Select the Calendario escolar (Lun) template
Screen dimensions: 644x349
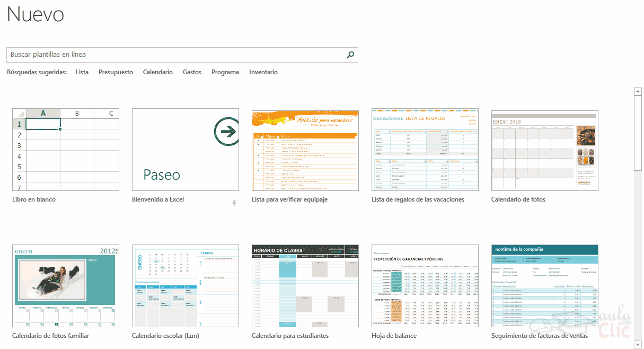[x=185, y=286]
